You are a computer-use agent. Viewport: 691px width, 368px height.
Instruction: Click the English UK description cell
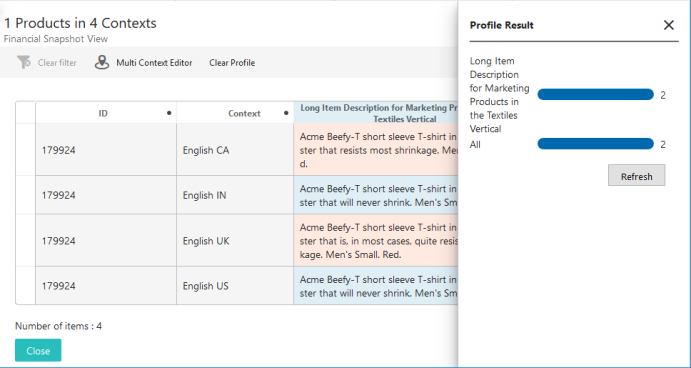376,241
